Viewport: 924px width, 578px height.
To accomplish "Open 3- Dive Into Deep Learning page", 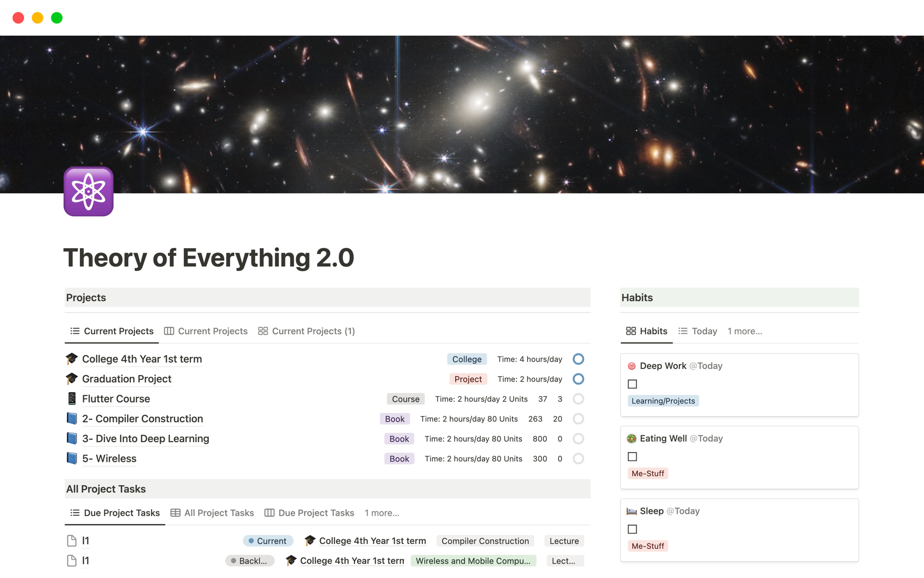I will [x=145, y=439].
